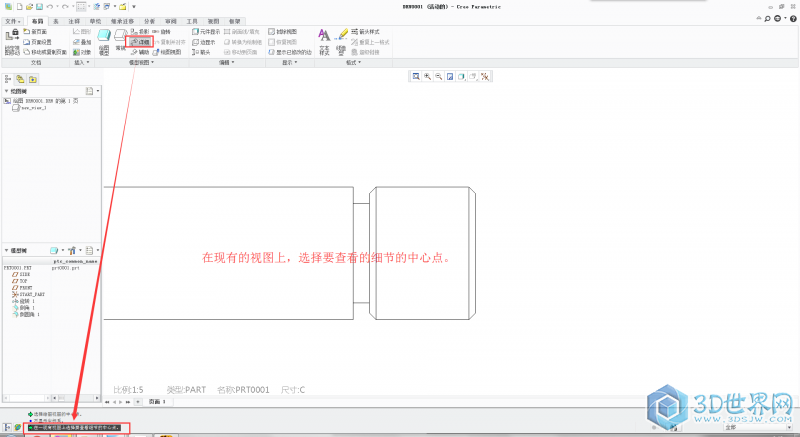The image size is (800, 437).
Task: Collapse the 模型树 model tree panel
Action: (x=6, y=250)
